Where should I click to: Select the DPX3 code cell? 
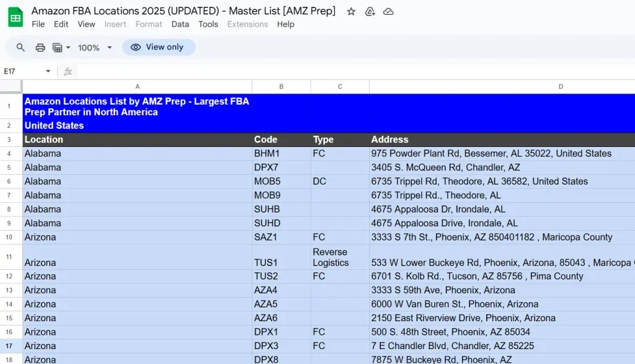pyautogui.click(x=282, y=346)
